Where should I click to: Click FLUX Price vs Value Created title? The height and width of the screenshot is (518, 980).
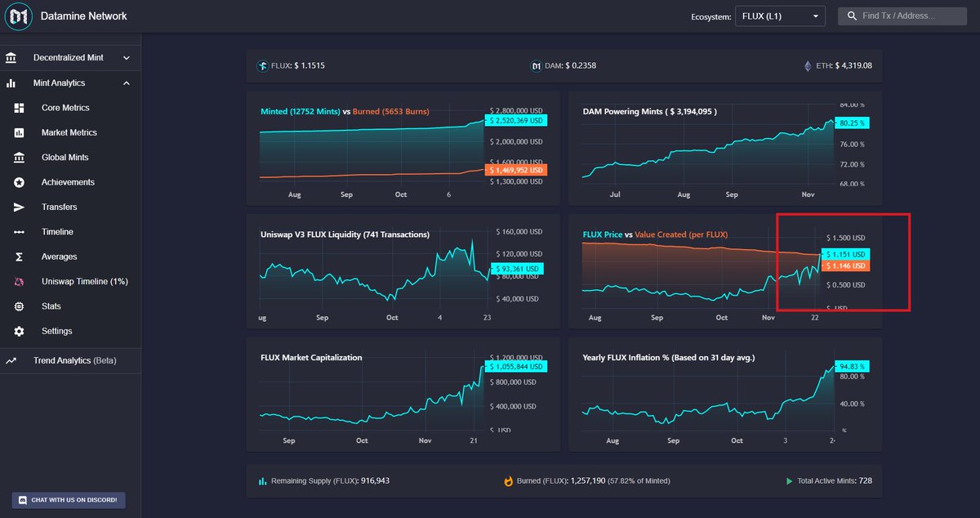pyautogui.click(x=655, y=234)
